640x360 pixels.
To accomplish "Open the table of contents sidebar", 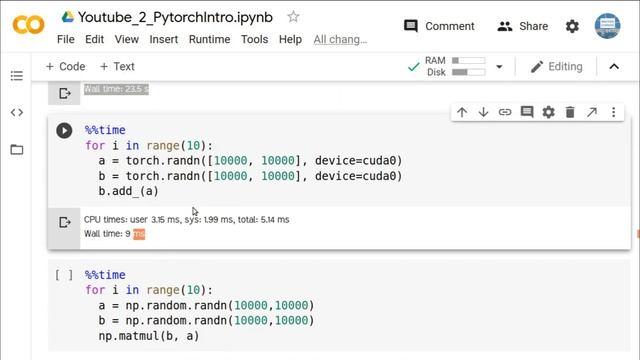I will pyautogui.click(x=17, y=76).
